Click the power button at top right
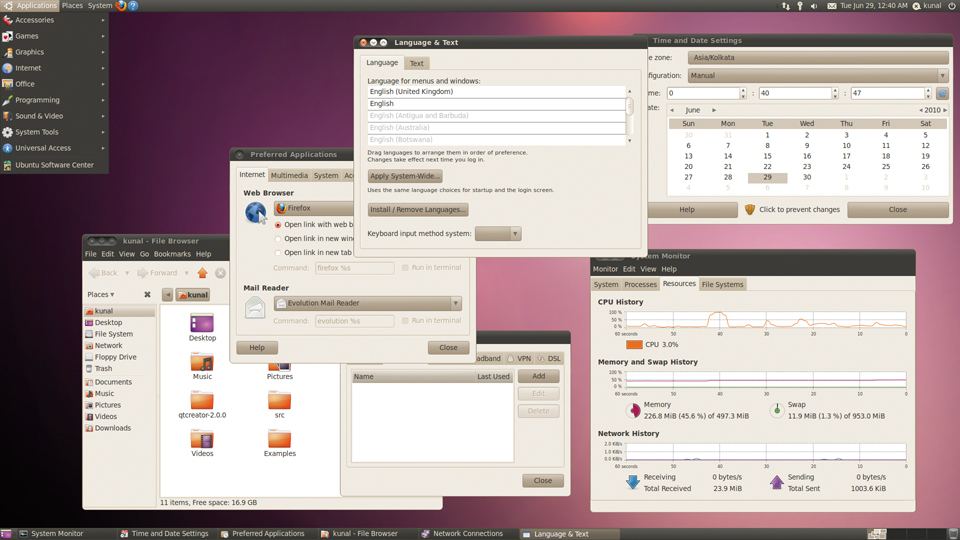The image size is (960, 540). [x=951, y=6]
